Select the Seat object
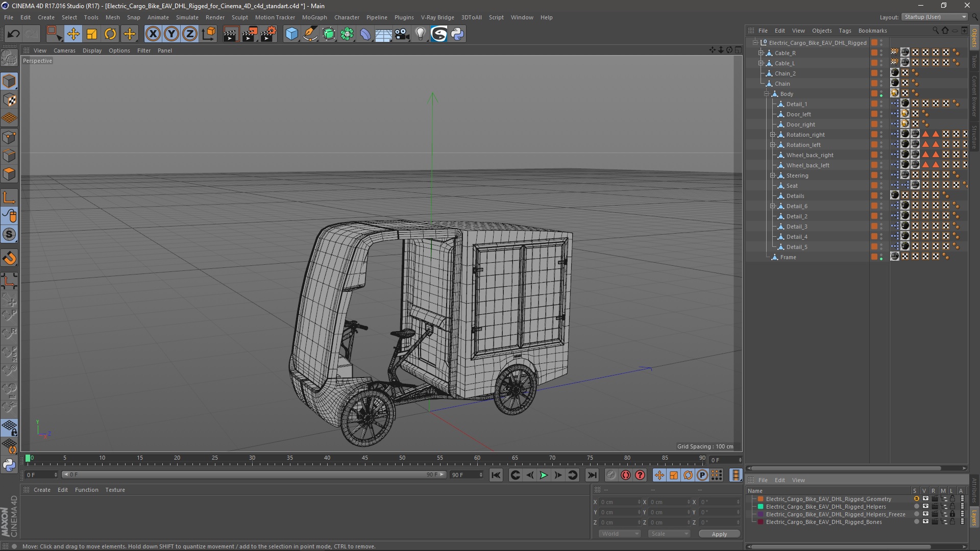The width and height of the screenshot is (980, 551). point(792,186)
